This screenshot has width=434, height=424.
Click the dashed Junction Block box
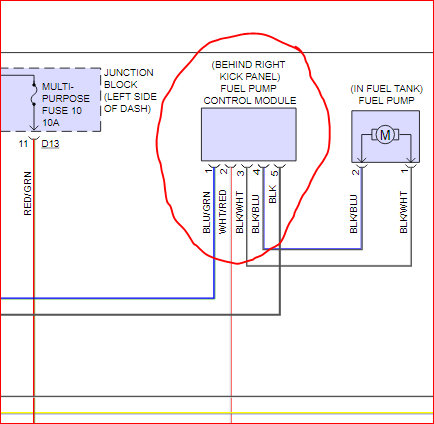click(50, 100)
